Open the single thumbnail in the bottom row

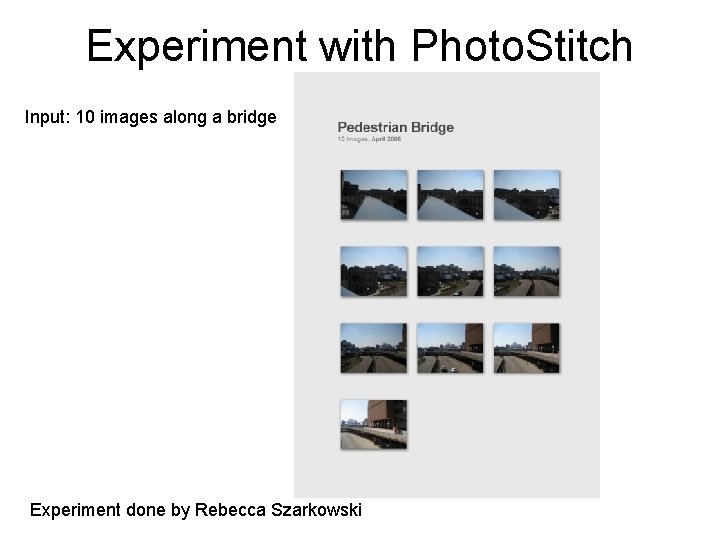coord(374,424)
